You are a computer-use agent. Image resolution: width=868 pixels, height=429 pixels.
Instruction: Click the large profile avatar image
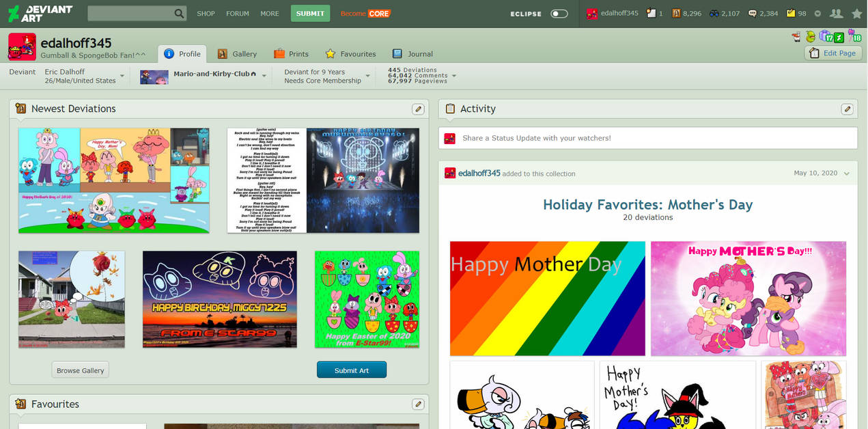(x=22, y=46)
